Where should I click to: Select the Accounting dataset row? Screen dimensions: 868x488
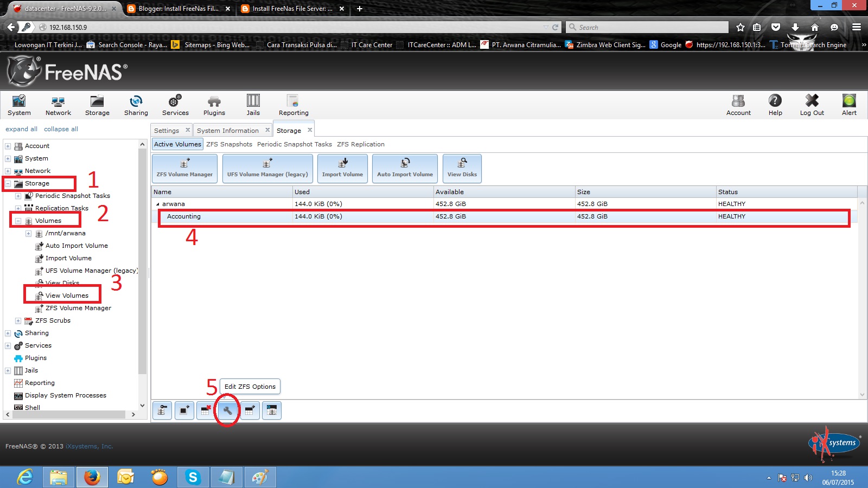coord(504,216)
